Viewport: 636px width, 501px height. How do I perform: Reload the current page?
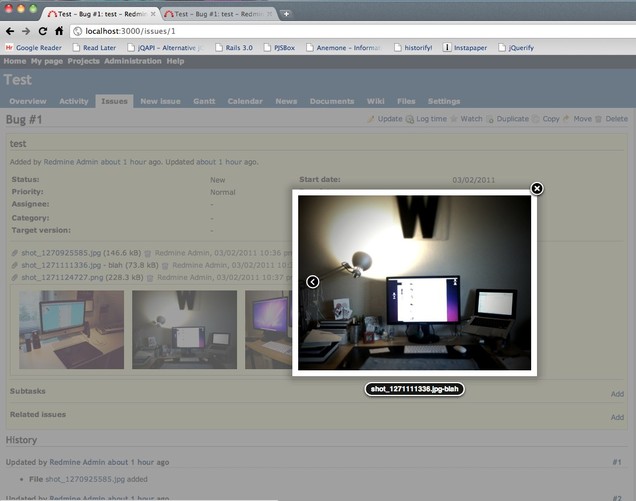click(43, 31)
